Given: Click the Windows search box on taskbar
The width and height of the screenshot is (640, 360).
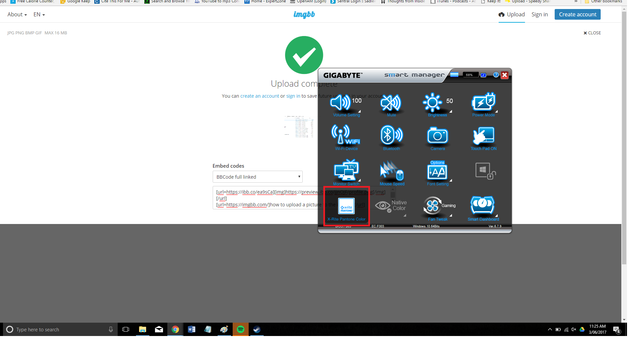Looking at the screenshot, I should pos(60,329).
